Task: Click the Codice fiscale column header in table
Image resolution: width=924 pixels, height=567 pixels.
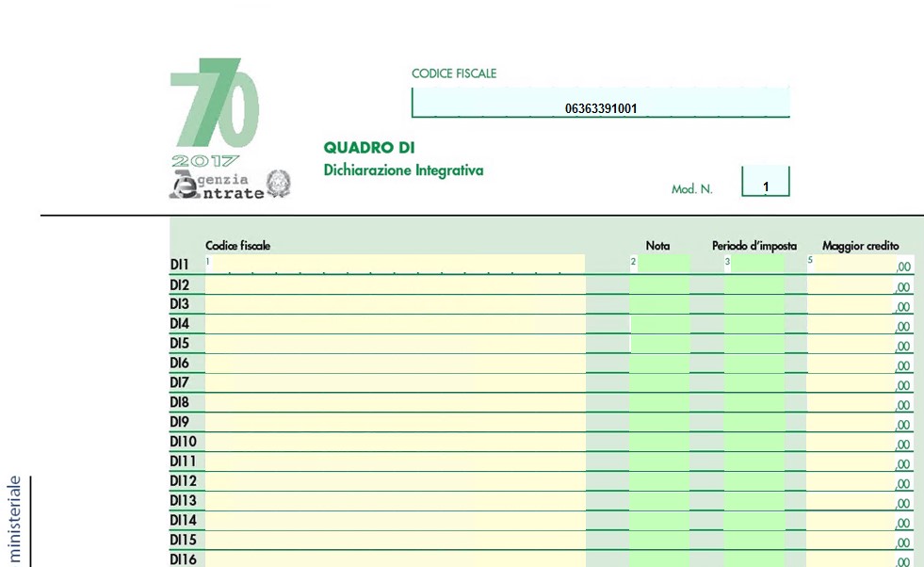Action: 237,245
